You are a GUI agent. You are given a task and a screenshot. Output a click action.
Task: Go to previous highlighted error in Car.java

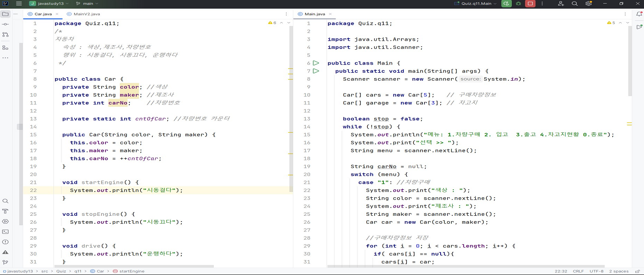pos(281,23)
